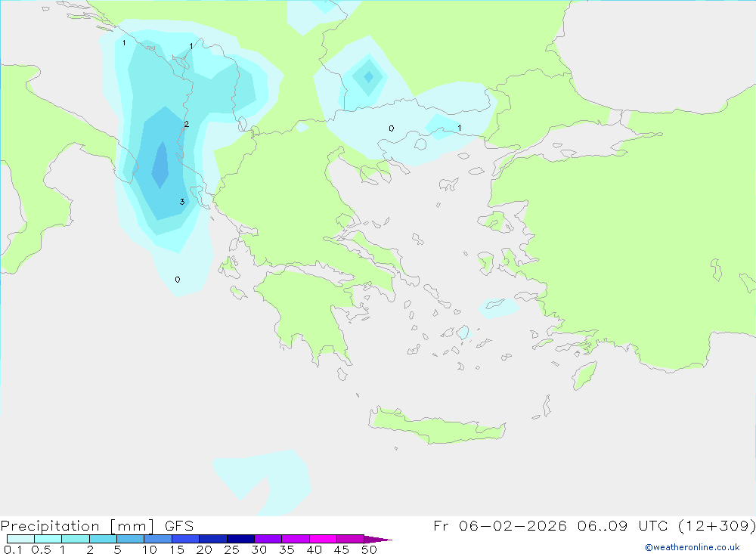This screenshot has width=756, height=554.
Task: Select the legend number '20'
Action: (204, 549)
